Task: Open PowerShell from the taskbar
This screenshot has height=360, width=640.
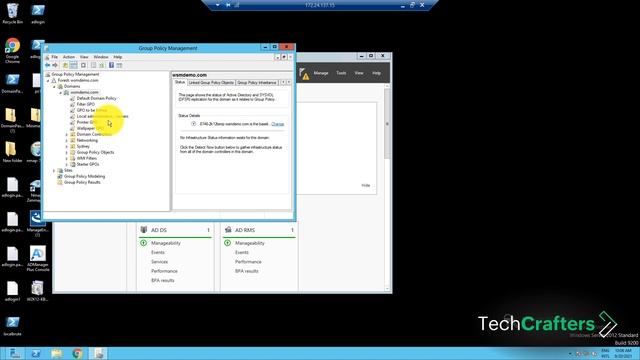Action: [36, 353]
